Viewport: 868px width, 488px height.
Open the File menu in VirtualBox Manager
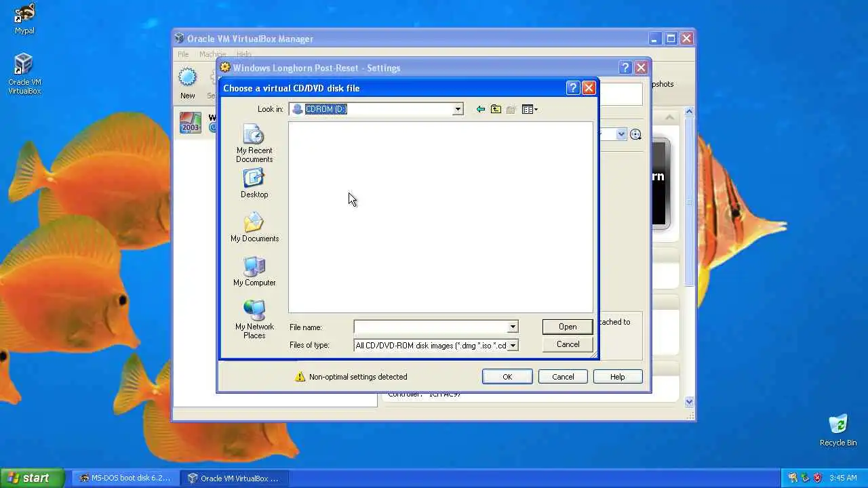coord(183,54)
